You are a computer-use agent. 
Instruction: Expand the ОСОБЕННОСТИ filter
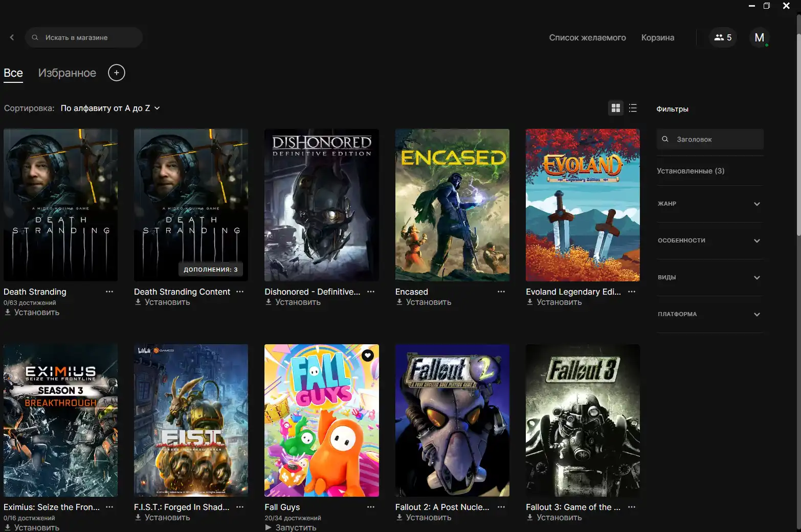(709, 240)
